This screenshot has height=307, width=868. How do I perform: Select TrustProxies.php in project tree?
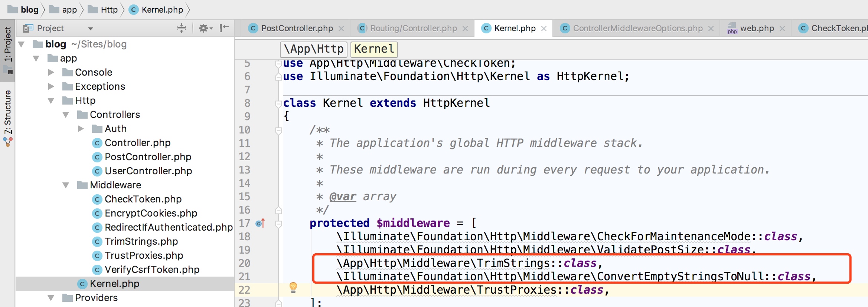144,256
